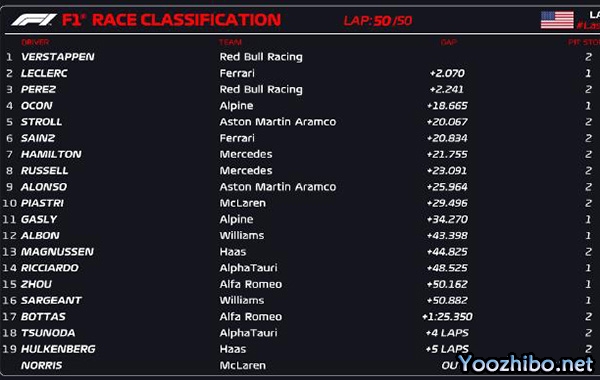
Task: Click the LECLERC driver name
Action: (44, 73)
